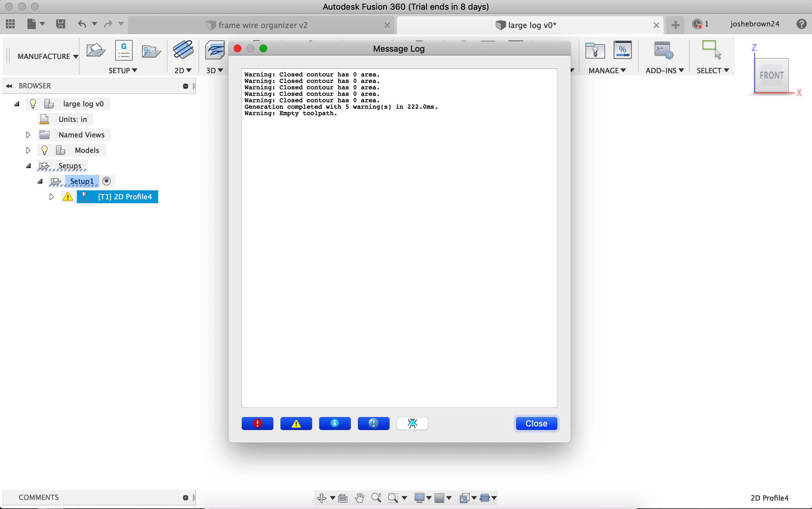Toggle the red error message filter

(257, 423)
